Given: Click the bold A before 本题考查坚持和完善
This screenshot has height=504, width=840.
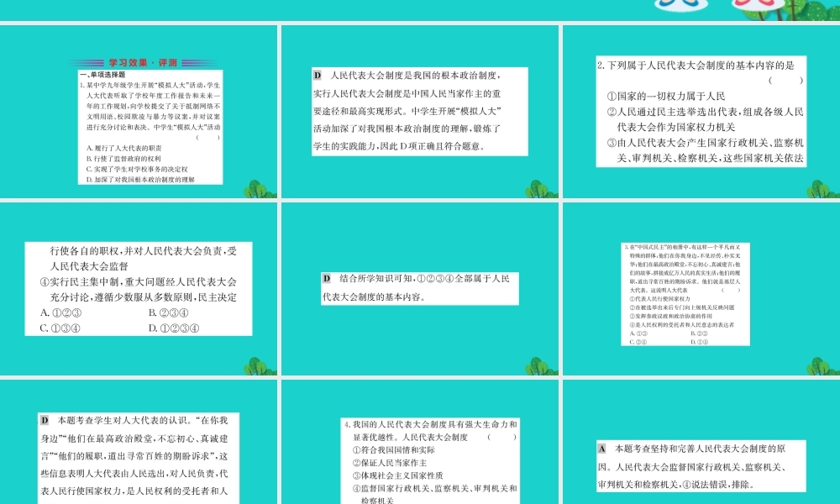Looking at the screenshot, I should tap(601, 449).
